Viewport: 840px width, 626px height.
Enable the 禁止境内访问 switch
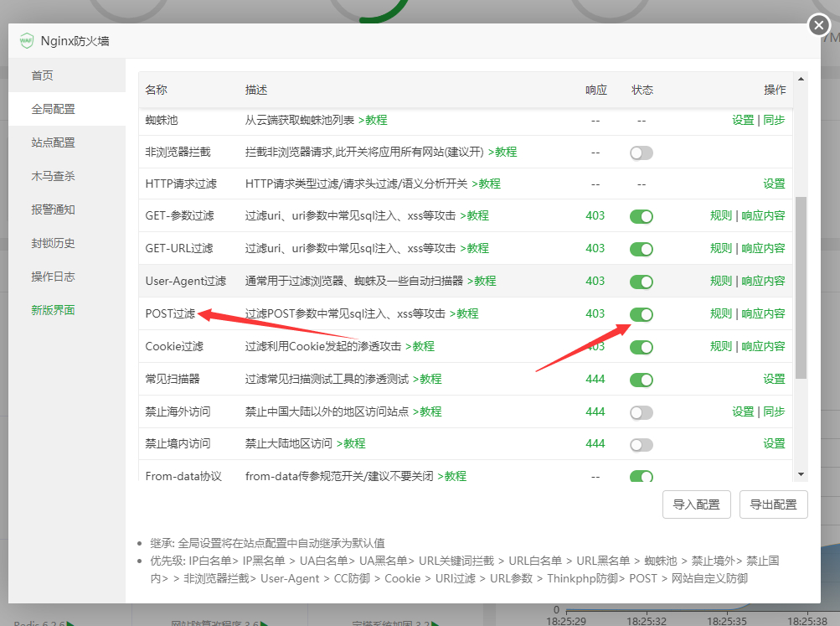[x=641, y=444]
